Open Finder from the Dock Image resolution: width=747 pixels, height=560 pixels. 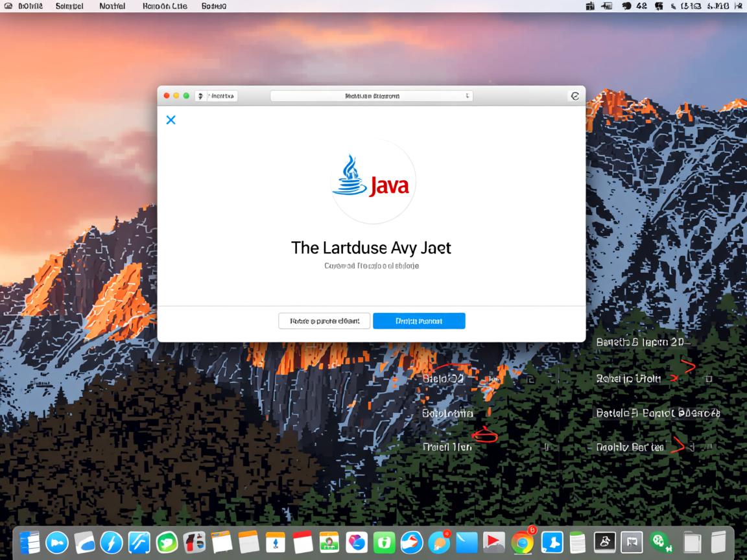point(29,542)
